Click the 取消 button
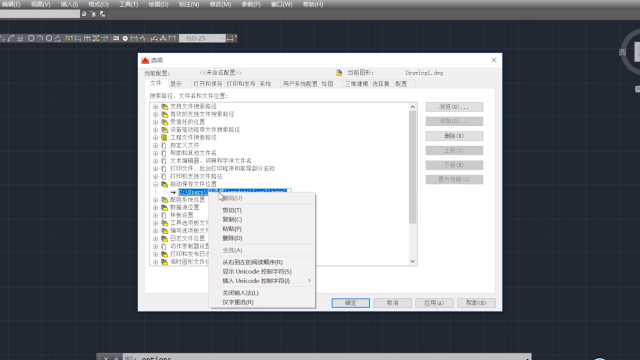The image size is (640, 360). click(392, 303)
